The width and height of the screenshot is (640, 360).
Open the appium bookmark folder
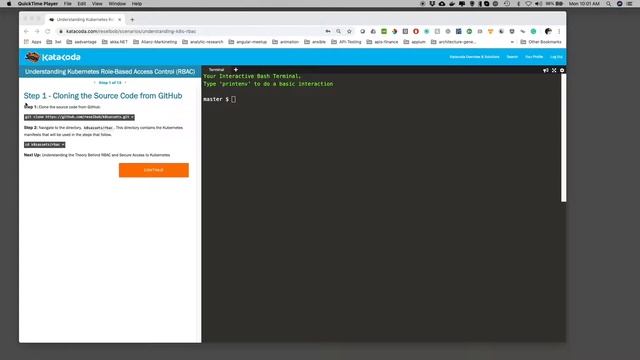[414, 42]
